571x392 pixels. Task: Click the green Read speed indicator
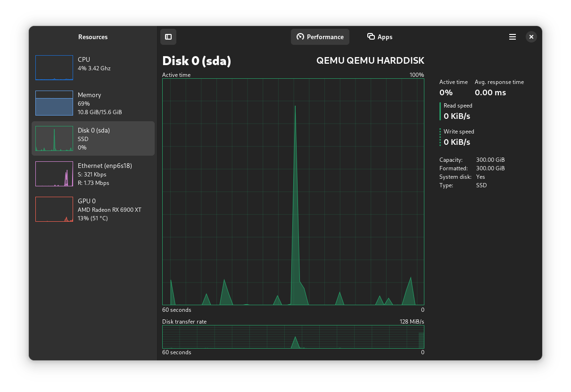440,111
